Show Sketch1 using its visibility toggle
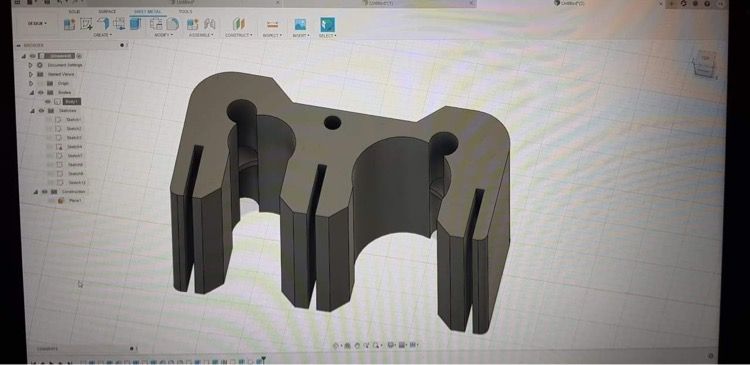Screen dimensions: 750x365 point(49,120)
